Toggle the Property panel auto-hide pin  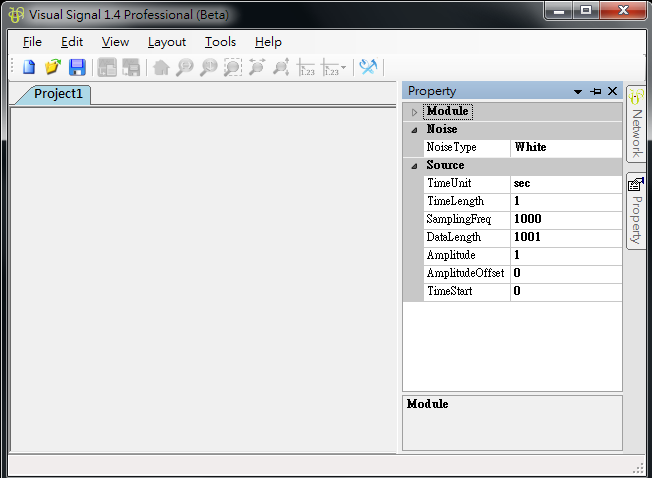[x=596, y=91]
